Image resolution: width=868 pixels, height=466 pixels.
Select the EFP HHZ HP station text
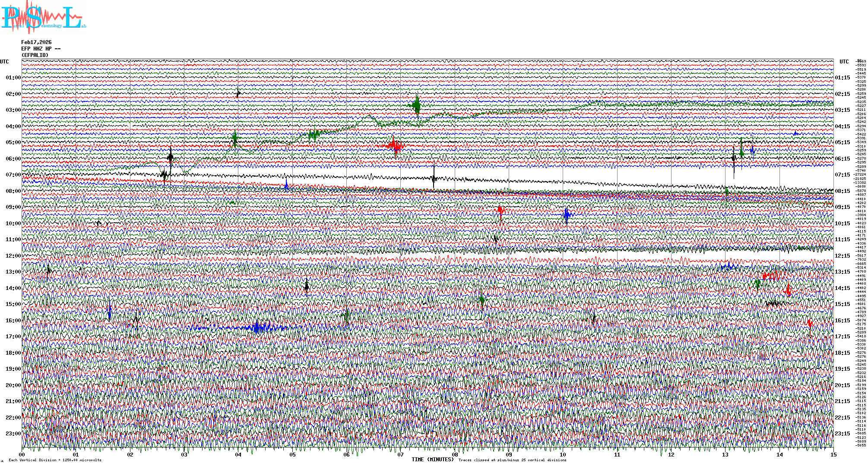[41, 49]
